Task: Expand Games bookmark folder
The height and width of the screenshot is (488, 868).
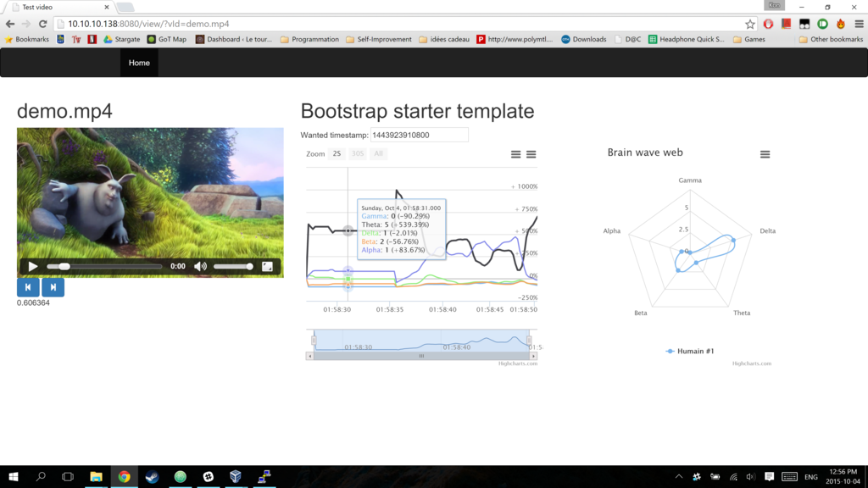Action: point(748,39)
